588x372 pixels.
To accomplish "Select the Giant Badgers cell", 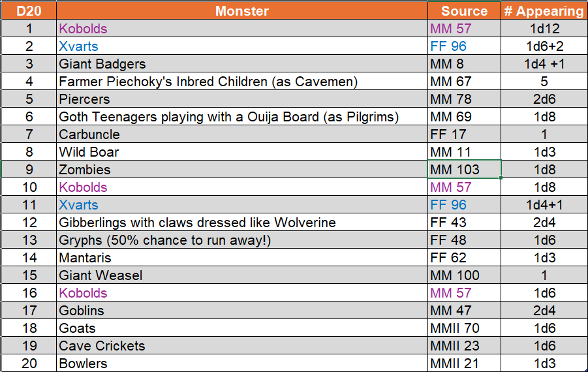I will pos(242,64).
